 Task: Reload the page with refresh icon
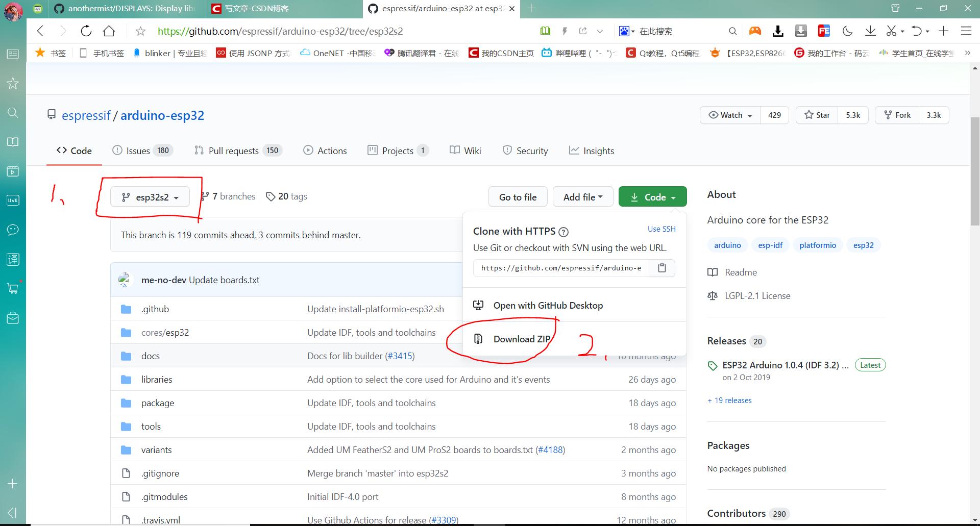pos(86,31)
